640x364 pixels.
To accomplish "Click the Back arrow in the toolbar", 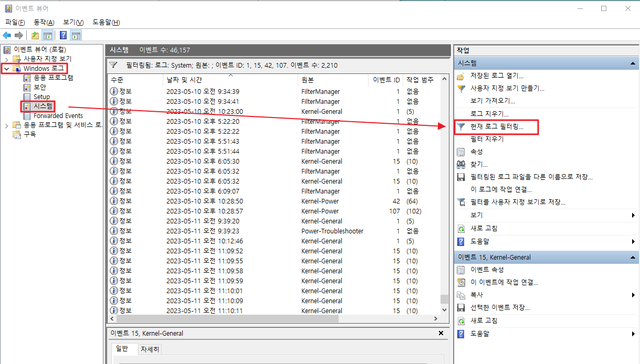I will tap(7, 36).
